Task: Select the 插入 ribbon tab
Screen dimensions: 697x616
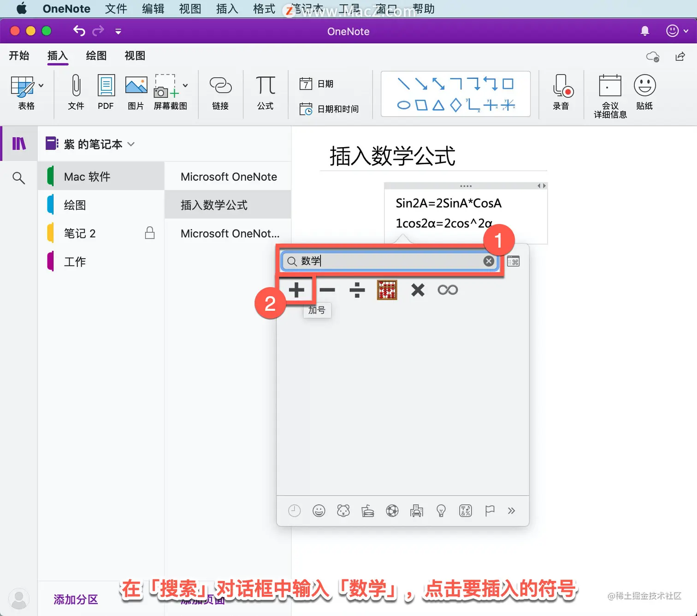Action: tap(58, 56)
